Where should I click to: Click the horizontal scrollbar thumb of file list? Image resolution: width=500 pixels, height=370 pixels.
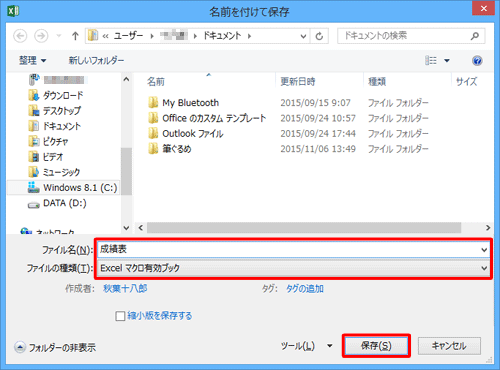pos(304,228)
